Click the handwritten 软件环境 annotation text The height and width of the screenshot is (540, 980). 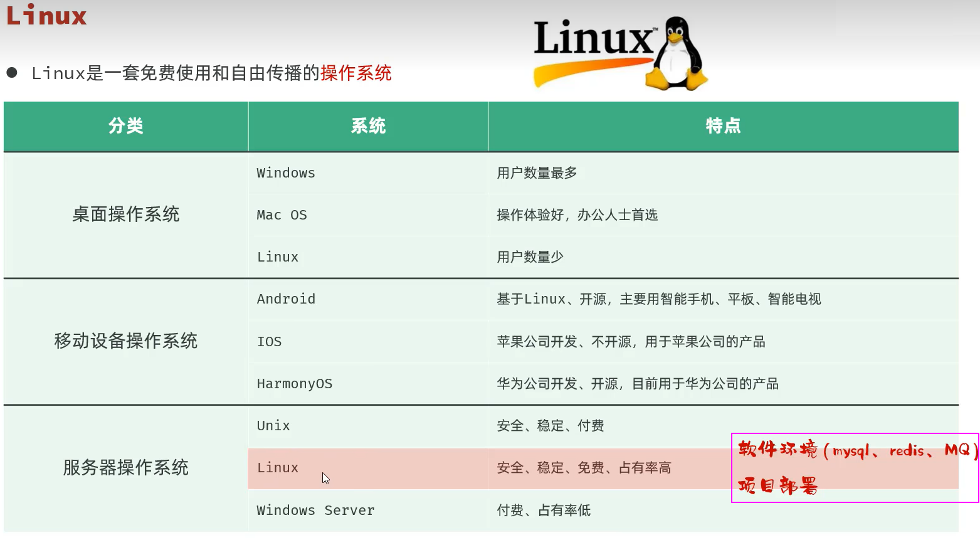pyautogui.click(x=777, y=450)
